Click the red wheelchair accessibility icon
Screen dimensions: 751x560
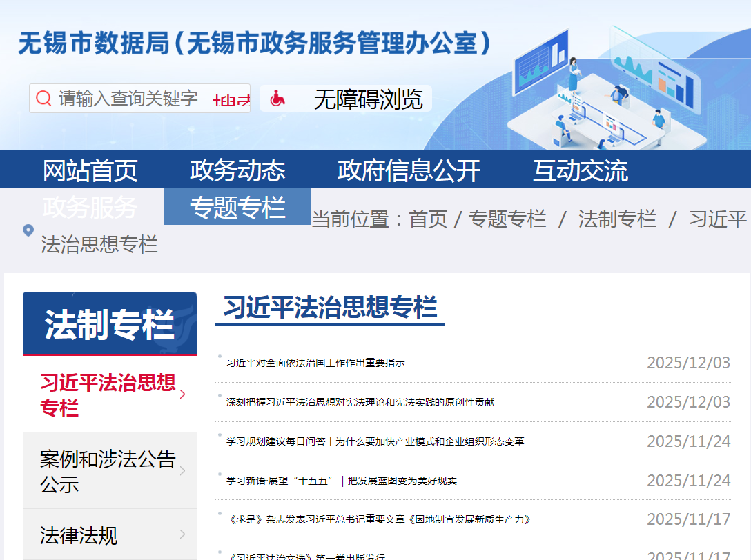[x=277, y=99]
